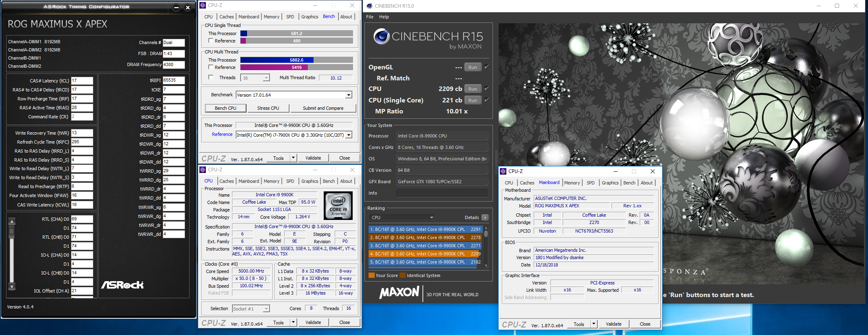The width and height of the screenshot is (868, 335).
Task: Open the File menu in Cinebench
Action: pyautogui.click(x=369, y=17)
